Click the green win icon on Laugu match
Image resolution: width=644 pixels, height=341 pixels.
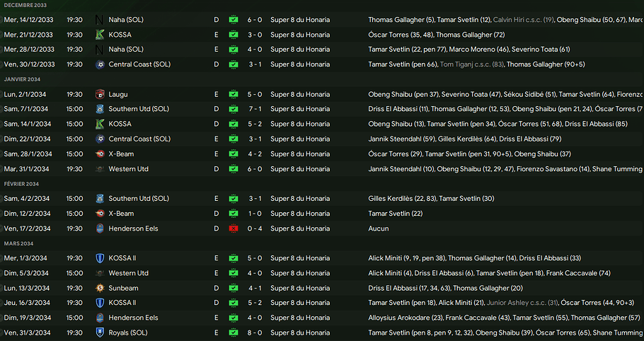click(x=234, y=94)
